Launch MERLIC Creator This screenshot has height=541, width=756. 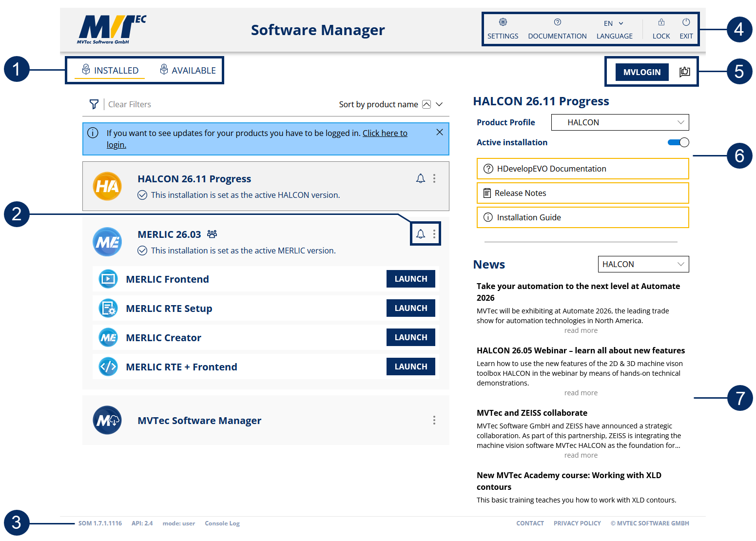411,337
